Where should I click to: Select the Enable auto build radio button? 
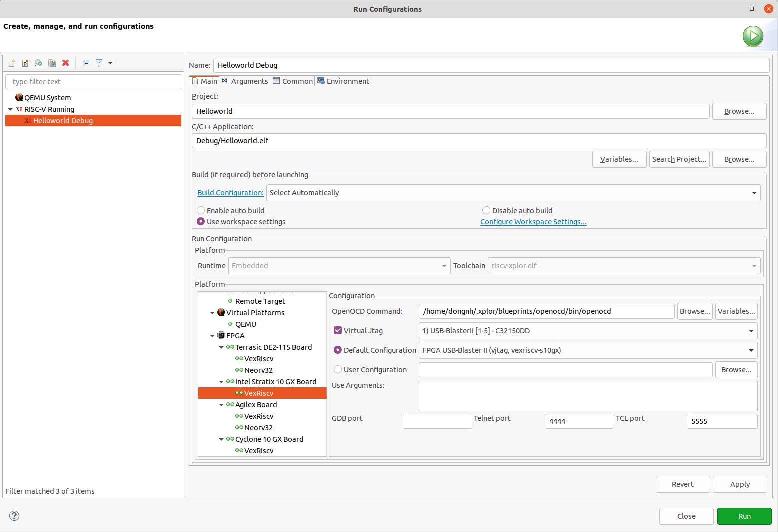click(201, 210)
